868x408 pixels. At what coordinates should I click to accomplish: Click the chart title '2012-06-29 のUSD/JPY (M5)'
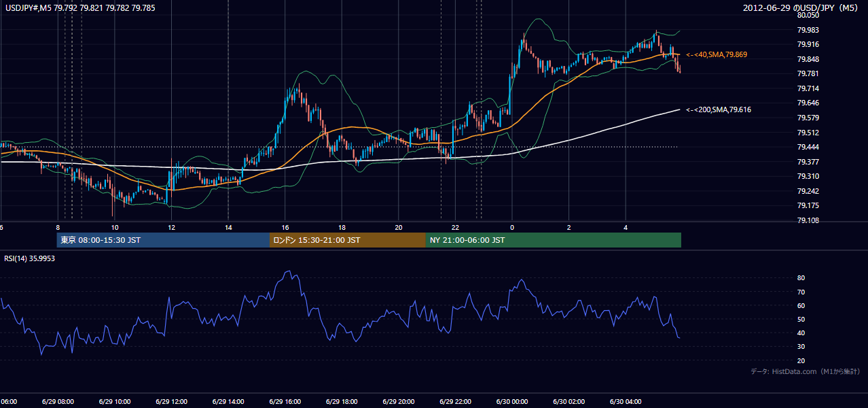pos(802,8)
